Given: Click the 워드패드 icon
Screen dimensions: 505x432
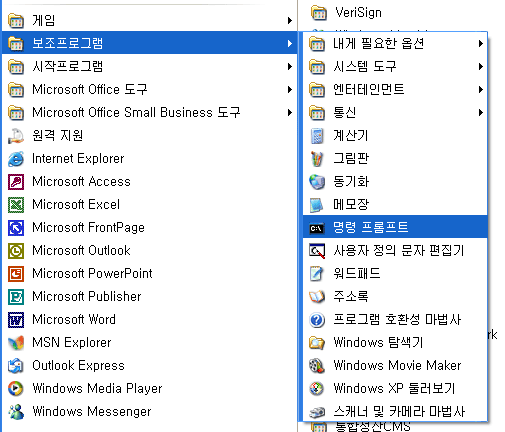Looking at the screenshot, I should [317, 274].
